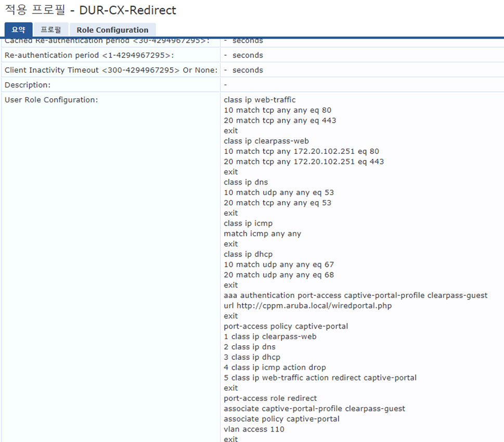The image size is (504, 442).
Task: Select the User Role Configuration label
Action: (x=51, y=100)
